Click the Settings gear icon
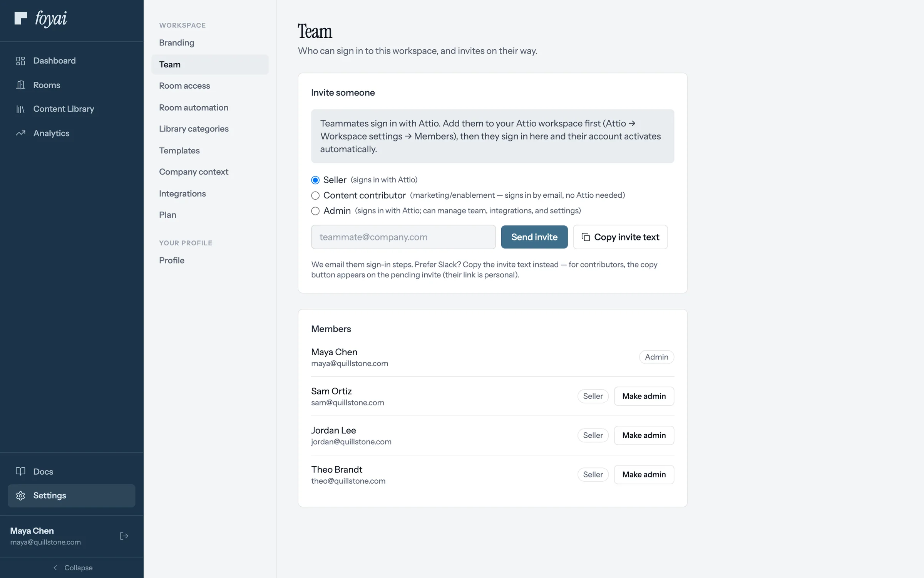This screenshot has width=924, height=578. click(20, 496)
